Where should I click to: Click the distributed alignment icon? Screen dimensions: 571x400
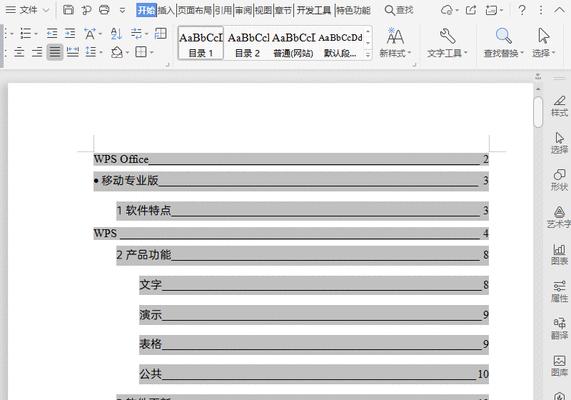73,52
